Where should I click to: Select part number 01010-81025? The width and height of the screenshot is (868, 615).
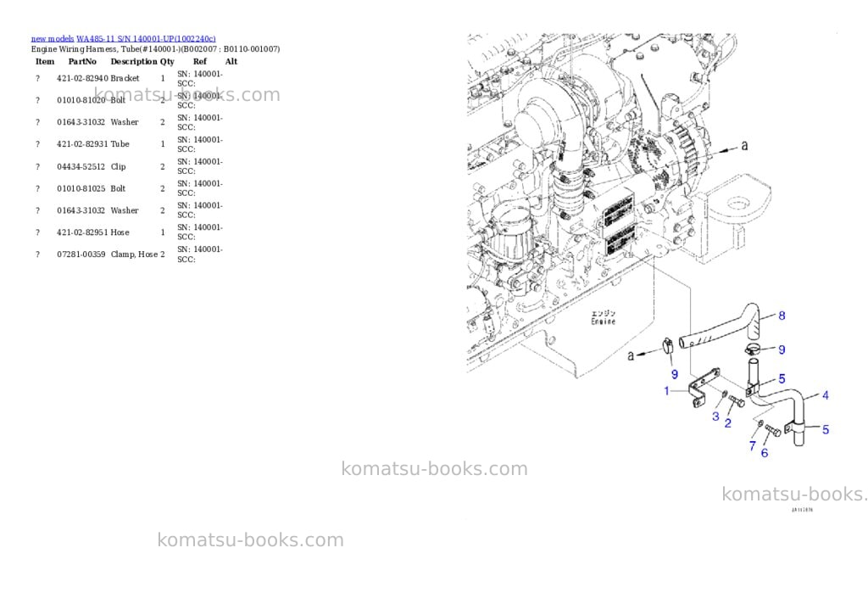point(81,189)
